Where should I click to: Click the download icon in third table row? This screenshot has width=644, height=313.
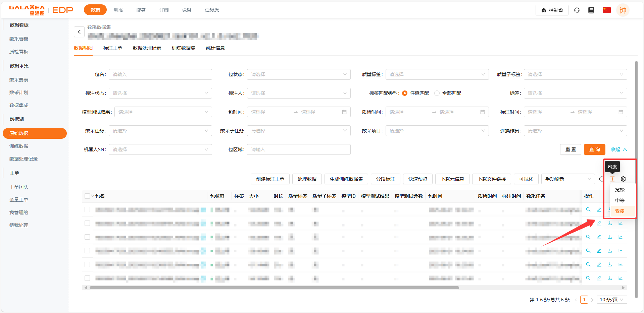coord(610,237)
